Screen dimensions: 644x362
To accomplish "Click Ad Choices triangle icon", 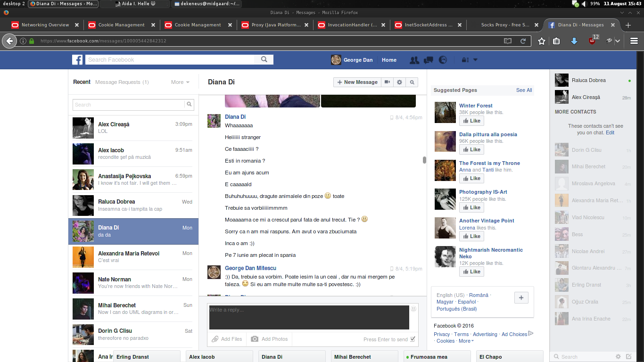I will 531,334.
